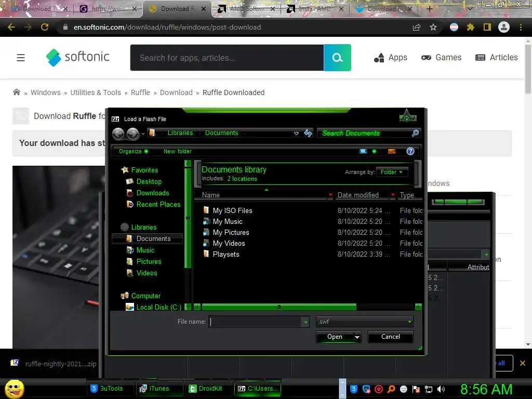Screen dimensions: 532x399
Task: Click the smiley Start orb
Action: 15,389
